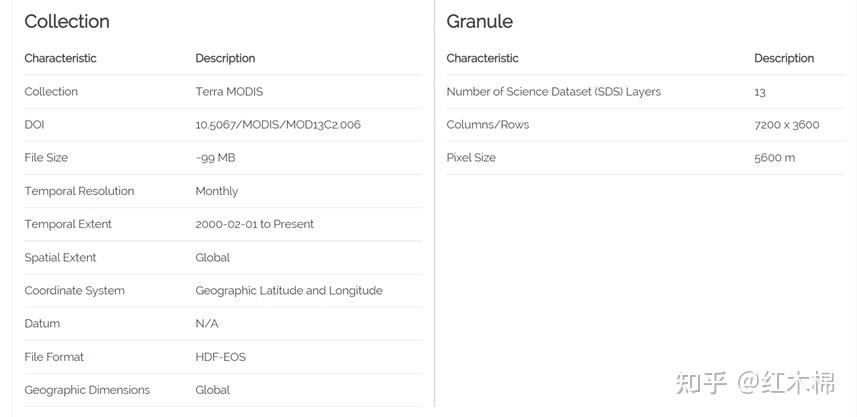
Task: Click the Pixel Size 5600 m value
Action: (x=774, y=158)
